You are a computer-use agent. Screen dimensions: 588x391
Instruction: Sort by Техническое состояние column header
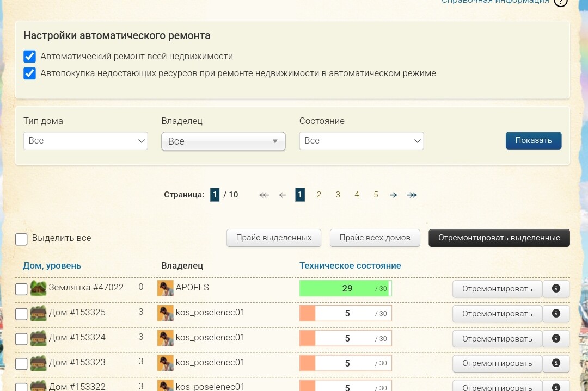pos(350,266)
